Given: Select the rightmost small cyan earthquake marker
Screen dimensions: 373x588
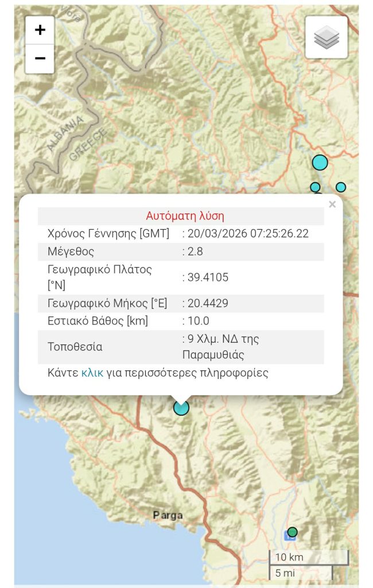Looking at the screenshot, I should pyautogui.click(x=341, y=187).
